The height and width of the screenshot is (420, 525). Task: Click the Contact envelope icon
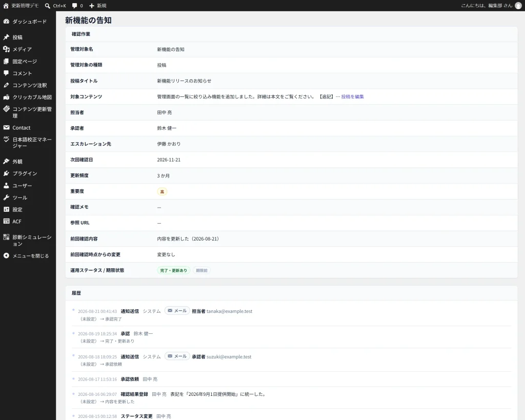point(6,128)
